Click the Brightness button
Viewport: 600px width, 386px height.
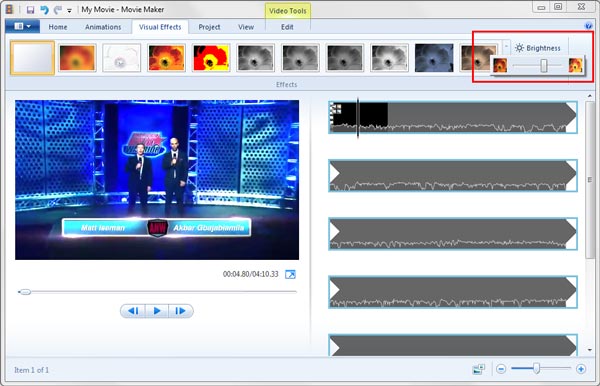coord(538,48)
